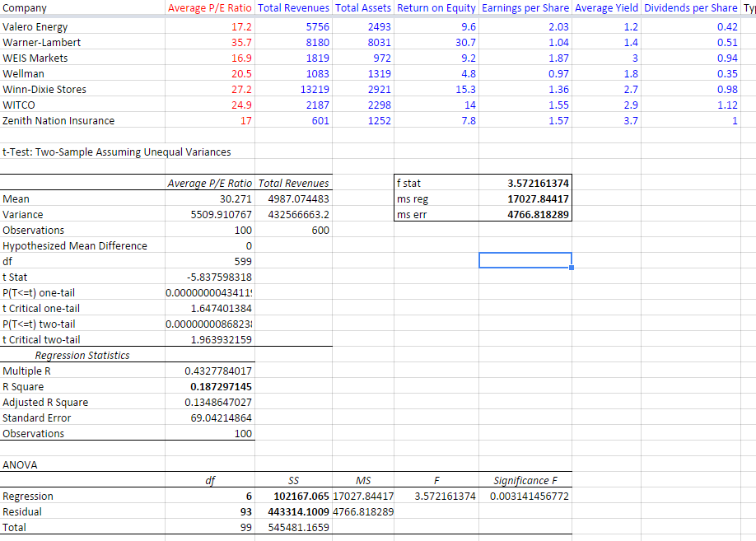756x541 pixels.
Task: Click Warner-Lambert's Total Revenues value 8180
Action: click(317, 43)
